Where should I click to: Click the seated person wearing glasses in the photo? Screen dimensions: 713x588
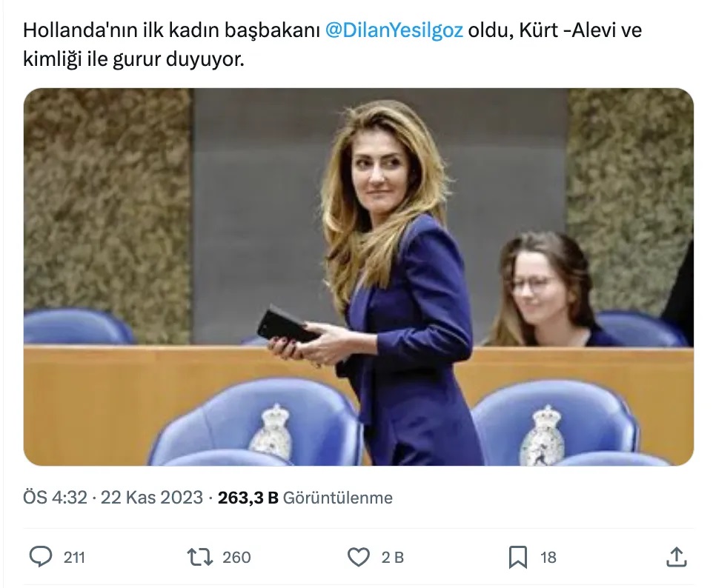(x=541, y=290)
